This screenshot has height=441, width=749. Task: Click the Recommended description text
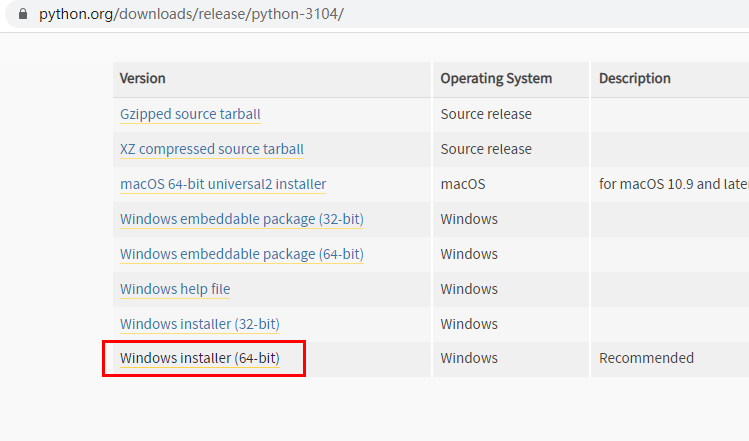point(646,358)
